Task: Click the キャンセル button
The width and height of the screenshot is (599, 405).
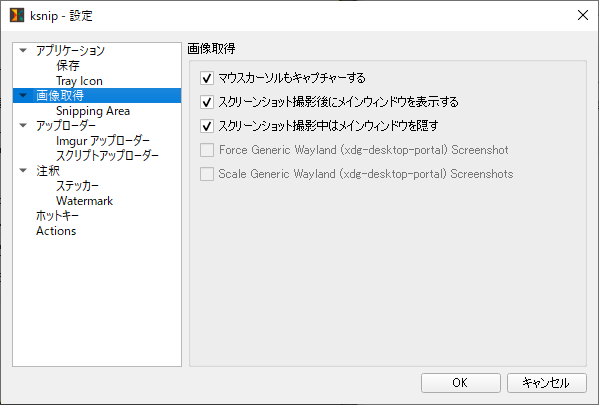Action: coord(547,383)
